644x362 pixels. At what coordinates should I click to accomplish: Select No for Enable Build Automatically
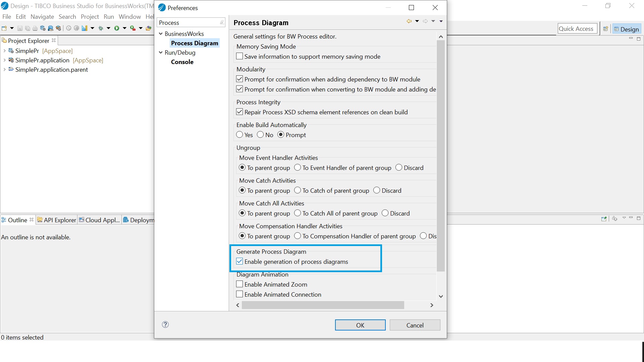260,135
